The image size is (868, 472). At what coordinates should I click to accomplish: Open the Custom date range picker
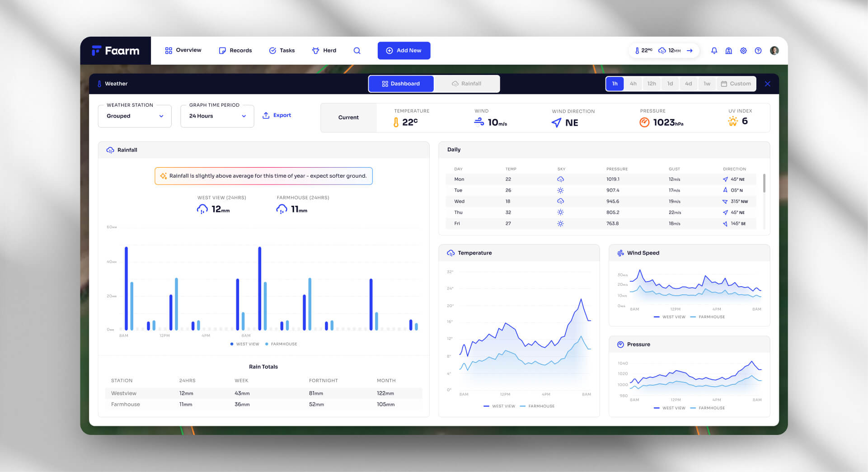736,84
